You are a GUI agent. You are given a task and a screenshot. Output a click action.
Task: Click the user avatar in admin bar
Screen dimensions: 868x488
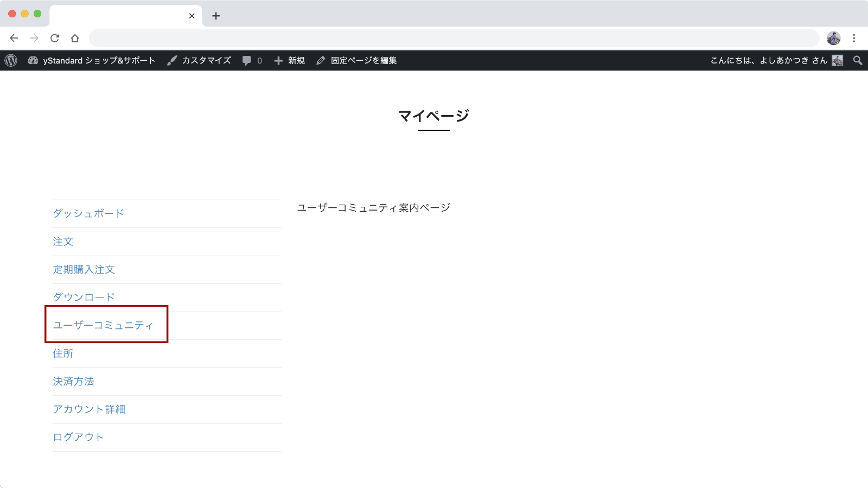coord(838,60)
